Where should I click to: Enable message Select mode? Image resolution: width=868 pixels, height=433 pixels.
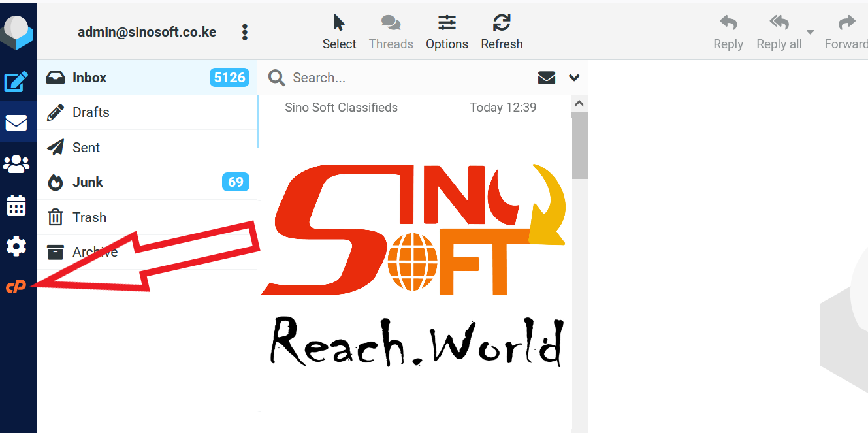(339, 31)
